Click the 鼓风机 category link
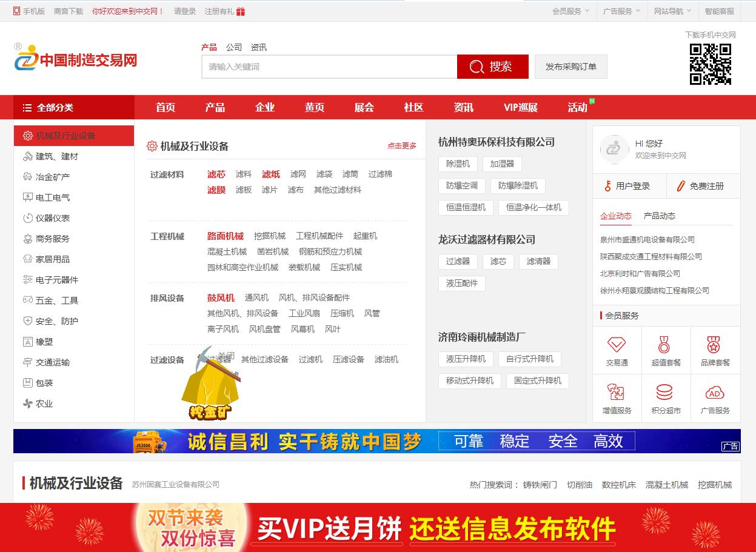Screen dimensions: 756x552 click(221, 298)
